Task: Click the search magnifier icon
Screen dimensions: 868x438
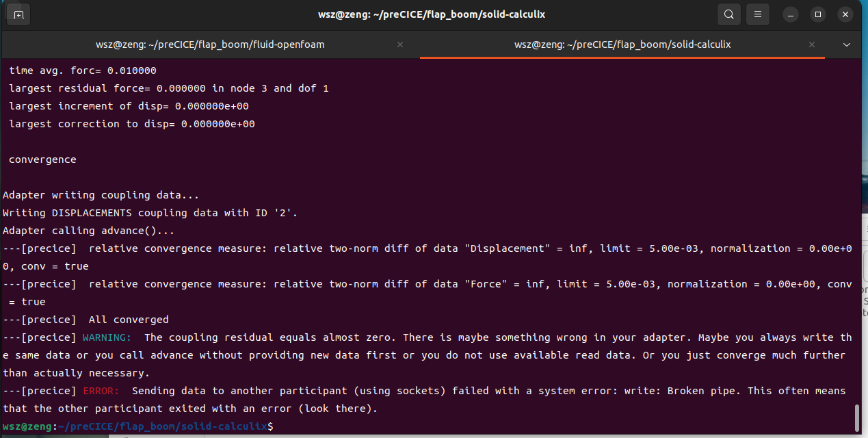Action: [729, 14]
